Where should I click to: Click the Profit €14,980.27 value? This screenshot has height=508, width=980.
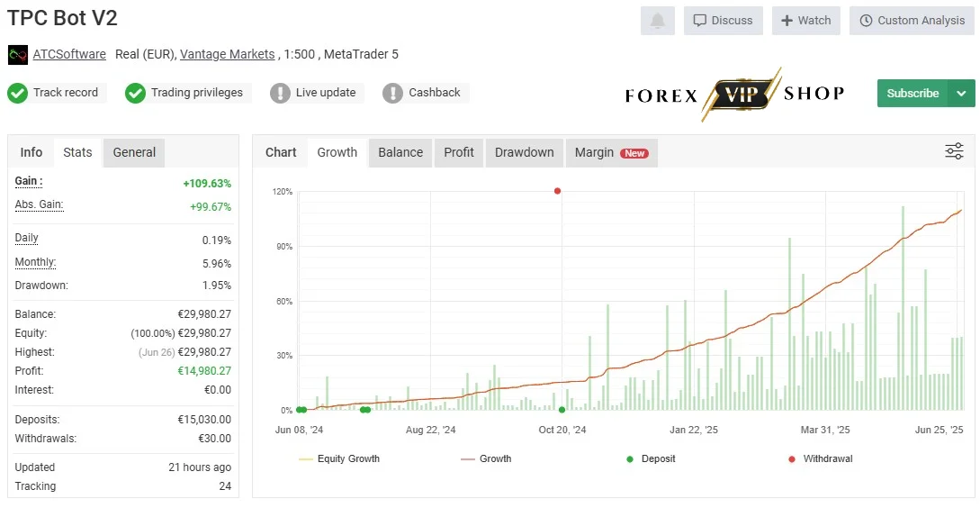pos(204,371)
